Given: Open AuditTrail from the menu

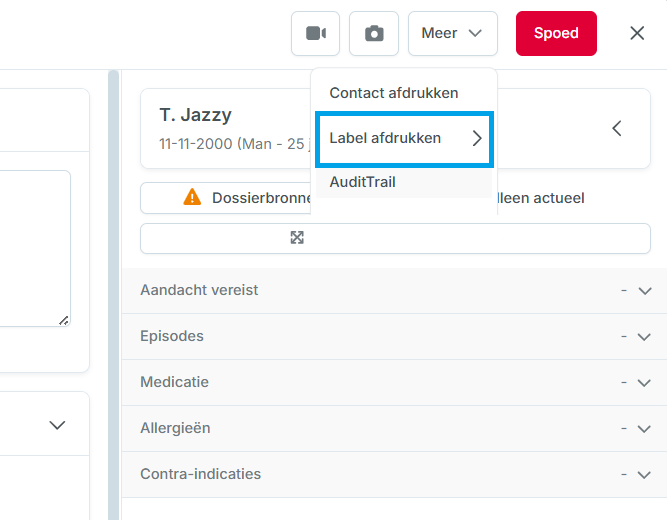Looking at the screenshot, I should (x=404, y=182).
